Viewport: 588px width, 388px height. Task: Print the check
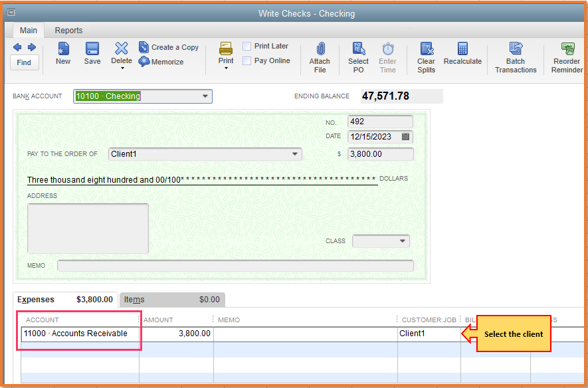(x=226, y=52)
